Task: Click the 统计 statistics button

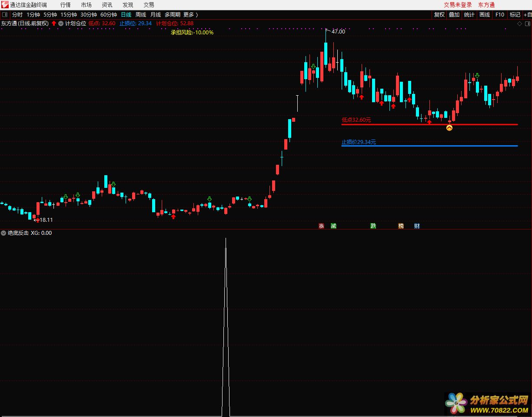Action: [469, 15]
